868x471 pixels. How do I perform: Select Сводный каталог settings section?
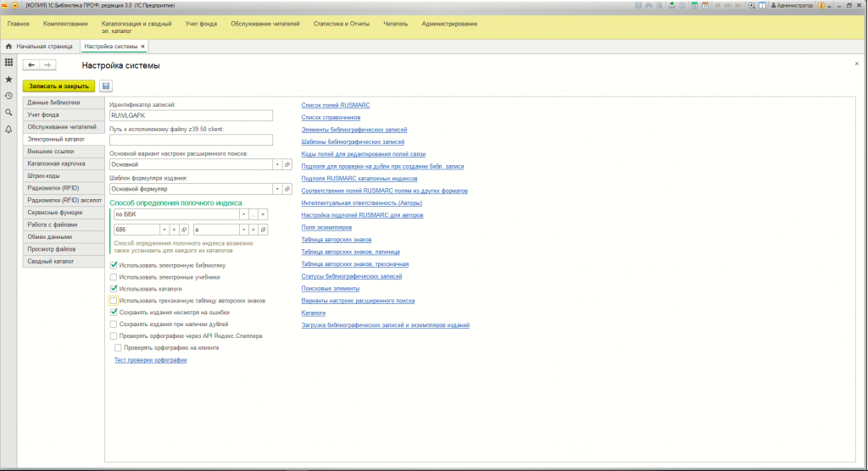pyautogui.click(x=64, y=261)
